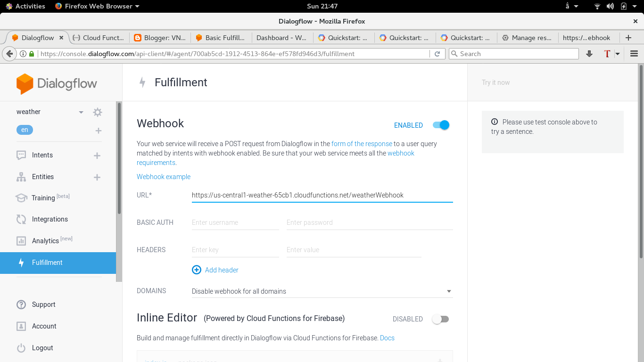Click the browser address bar URL
Screen dimensions: 644x362
coord(198,54)
